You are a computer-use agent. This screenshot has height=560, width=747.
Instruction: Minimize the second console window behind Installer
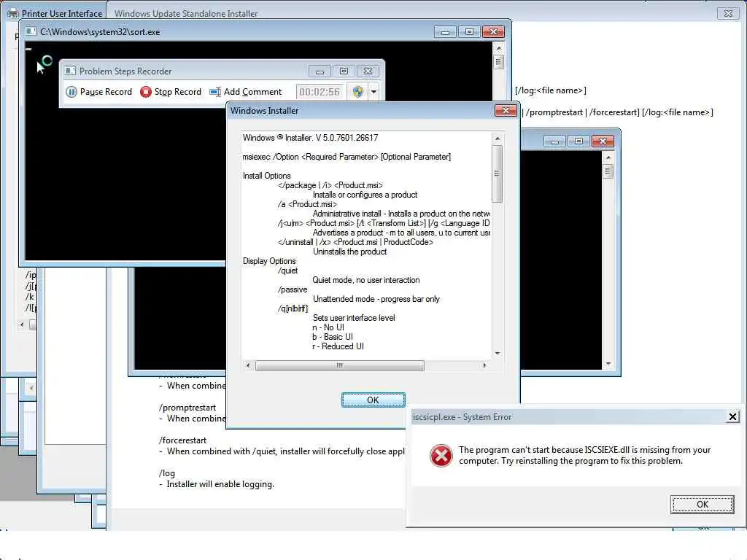tap(554, 141)
